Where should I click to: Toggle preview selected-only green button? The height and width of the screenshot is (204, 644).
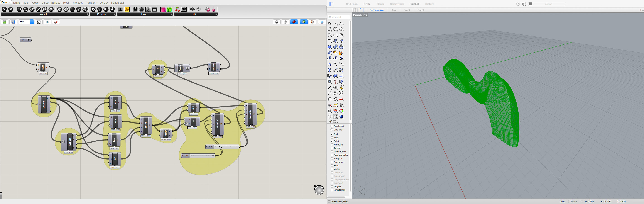click(304, 22)
